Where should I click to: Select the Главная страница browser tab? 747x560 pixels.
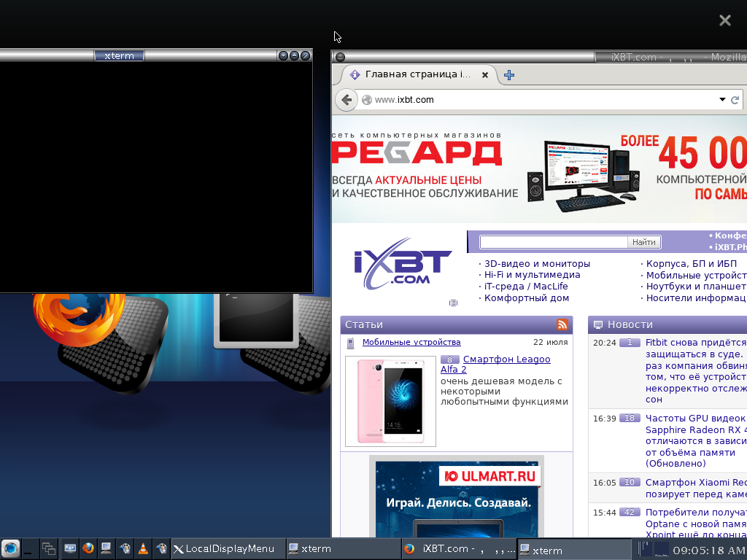tap(417, 75)
